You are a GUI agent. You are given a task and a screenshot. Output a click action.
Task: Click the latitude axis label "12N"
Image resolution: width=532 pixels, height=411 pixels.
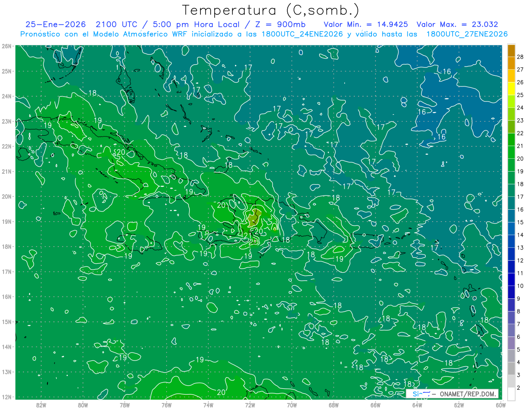click(6, 397)
